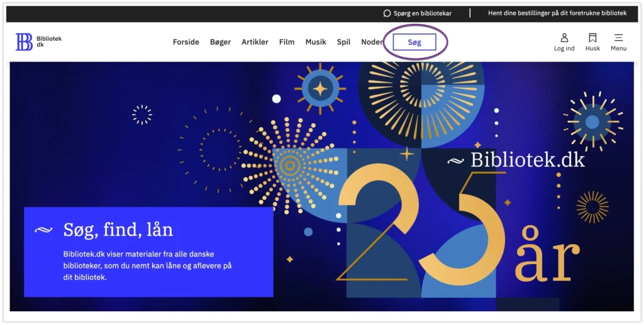The width and height of the screenshot is (644, 325).
Task: Open the Artikler category
Action: 255,42
